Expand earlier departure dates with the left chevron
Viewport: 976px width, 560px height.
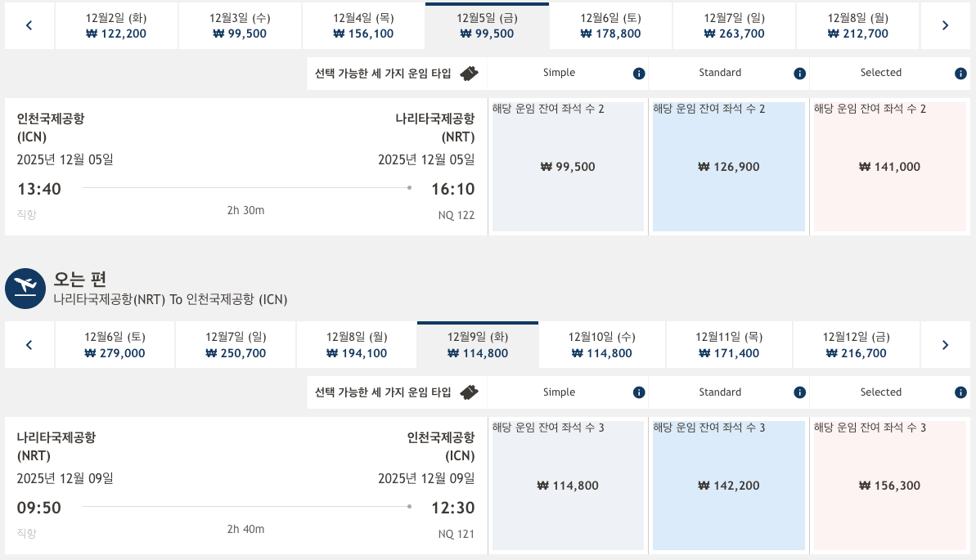click(x=29, y=25)
